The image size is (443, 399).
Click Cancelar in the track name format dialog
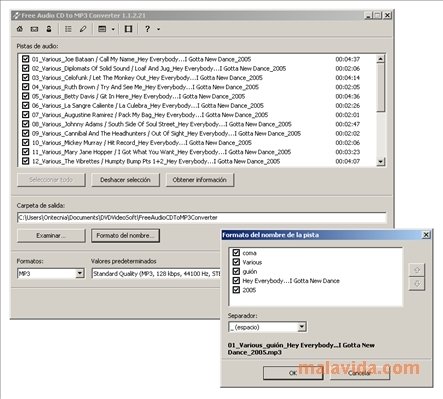tap(360, 373)
